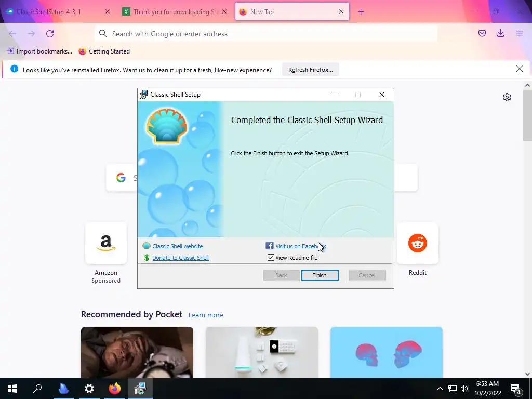The image size is (532, 399).
Task: Click the page vertical scrollbar thumb
Action: point(527,115)
